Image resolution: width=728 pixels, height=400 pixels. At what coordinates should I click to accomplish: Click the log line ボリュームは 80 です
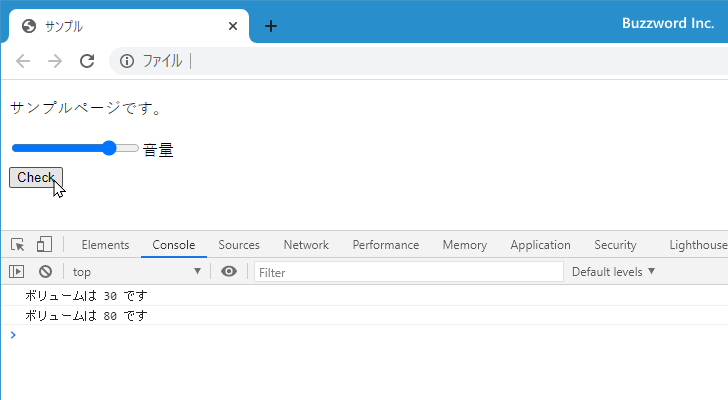(86, 316)
